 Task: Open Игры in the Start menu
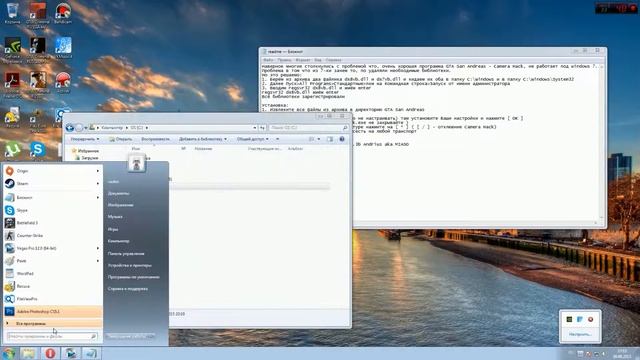(113, 229)
